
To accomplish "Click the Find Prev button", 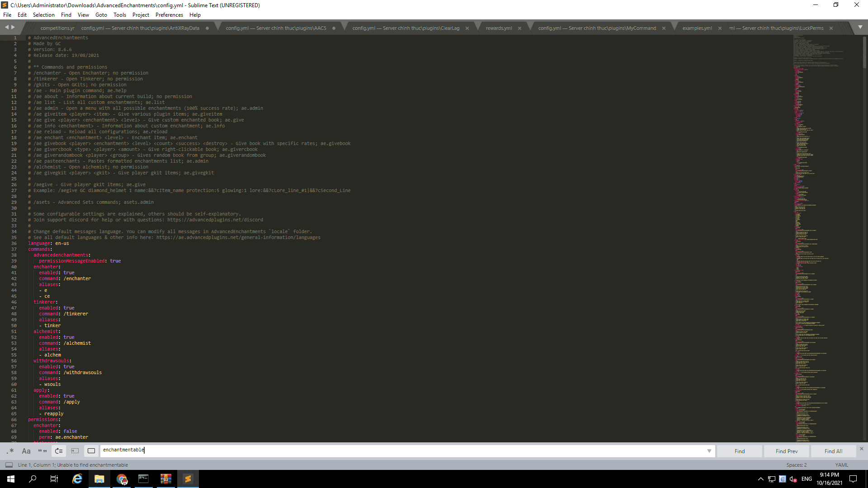I will (x=786, y=451).
